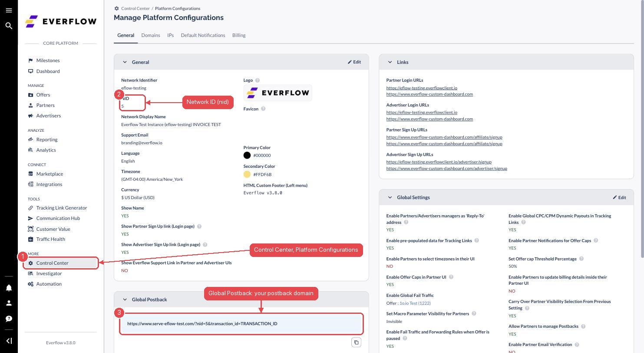
Task: Go to Dashboard in the sidebar
Action: click(48, 71)
